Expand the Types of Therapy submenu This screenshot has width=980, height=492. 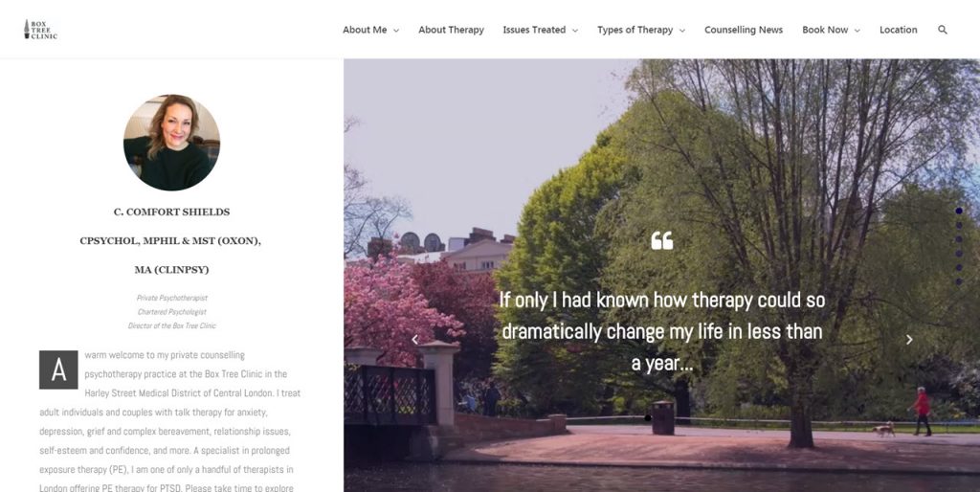[x=641, y=30]
